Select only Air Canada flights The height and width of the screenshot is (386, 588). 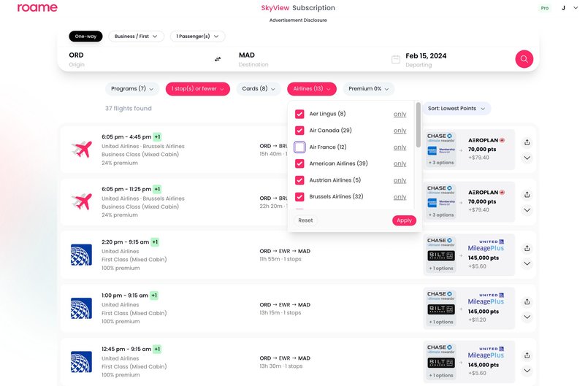click(400, 131)
